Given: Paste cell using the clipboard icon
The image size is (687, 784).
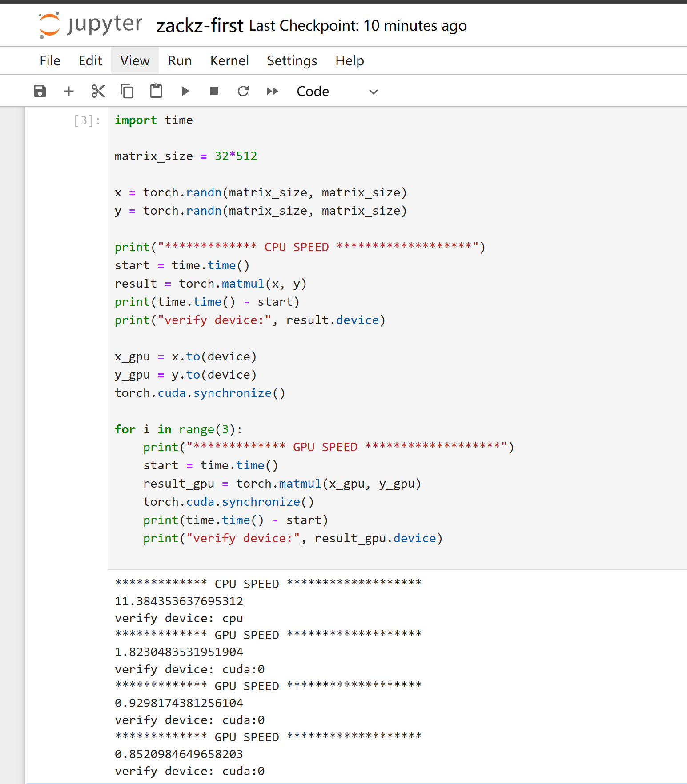Looking at the screenshot, I should tap(156, 91).
